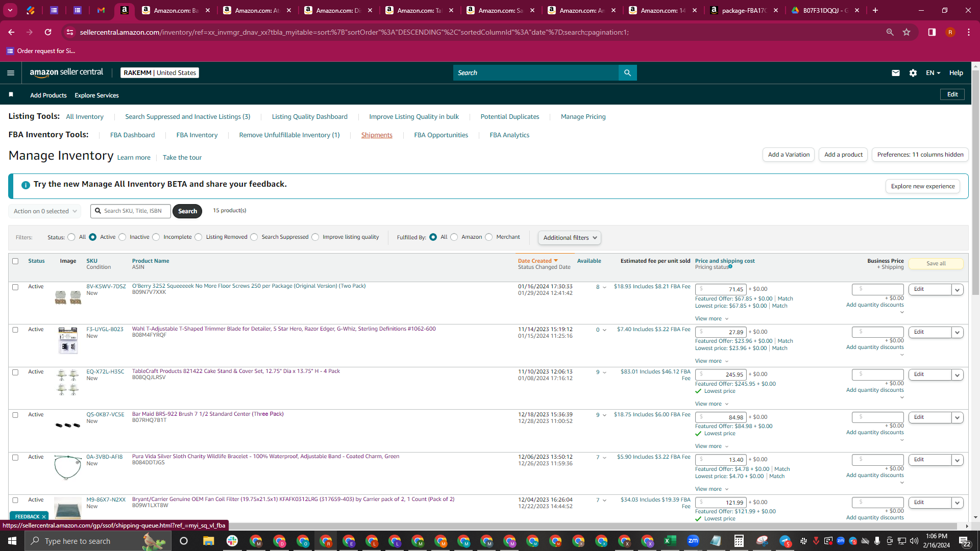This screenshot has height=551, width=980.
Task: Open a new browser tab
Action: click(875, 10)
